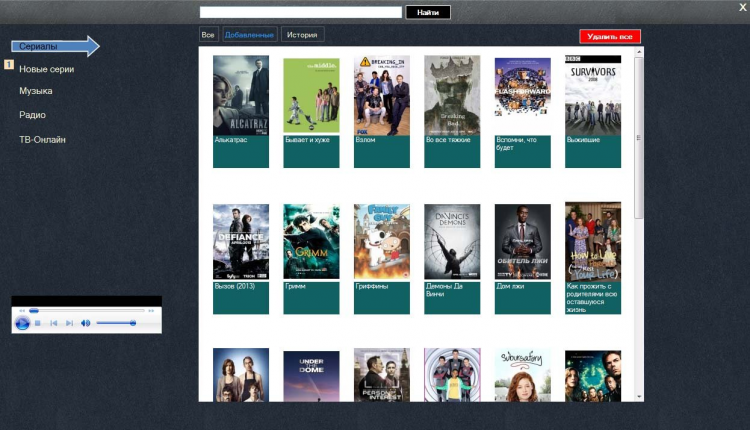Click the play button in media player
This screenshot has height=430, width=750.
pos(22,323)
